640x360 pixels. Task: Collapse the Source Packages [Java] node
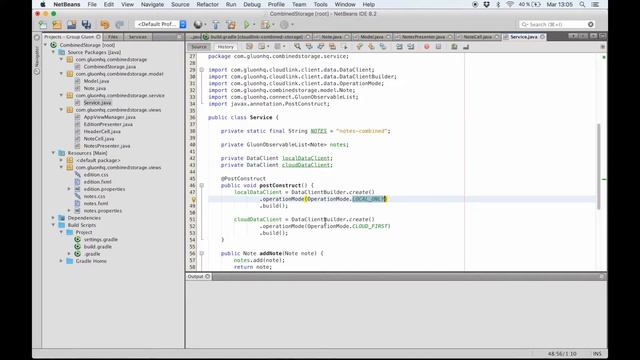[53, 52]
